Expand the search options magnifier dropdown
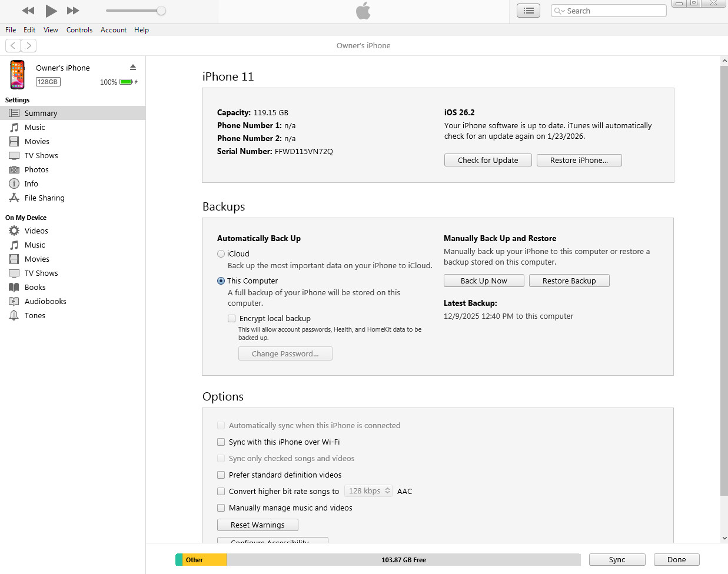Screen dimensions: 728x574 559,11
